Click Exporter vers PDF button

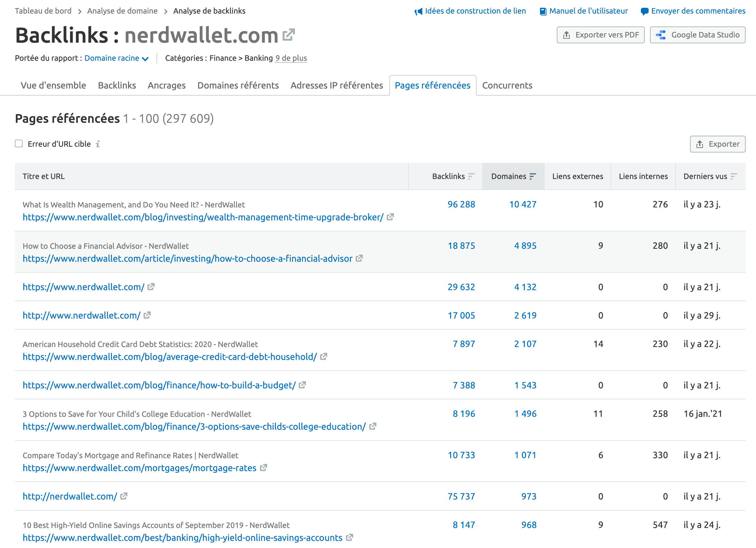(601, 35)
